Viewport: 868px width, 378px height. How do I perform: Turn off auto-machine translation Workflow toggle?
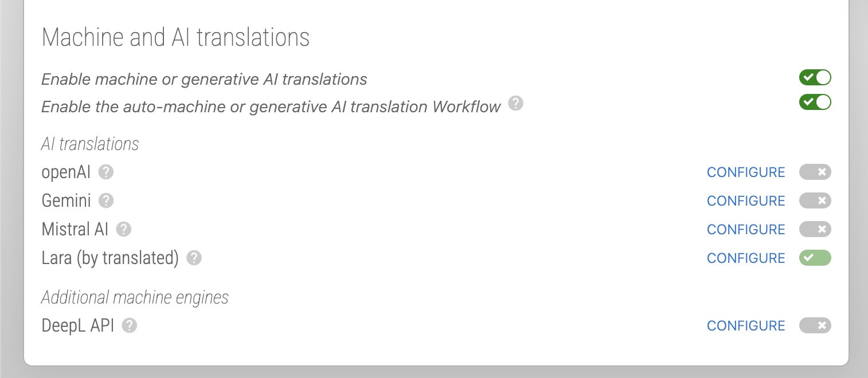coord(815,102)
